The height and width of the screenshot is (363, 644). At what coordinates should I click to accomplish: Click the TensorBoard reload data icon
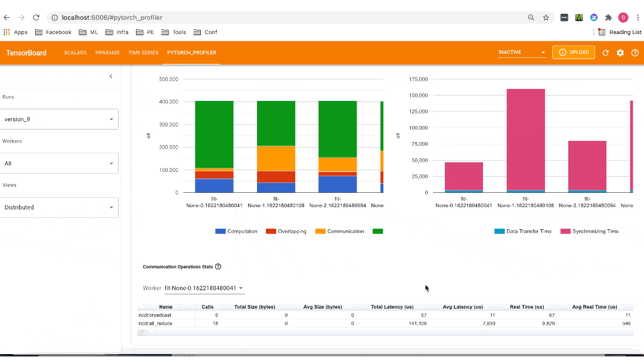(x=605, y=53)
